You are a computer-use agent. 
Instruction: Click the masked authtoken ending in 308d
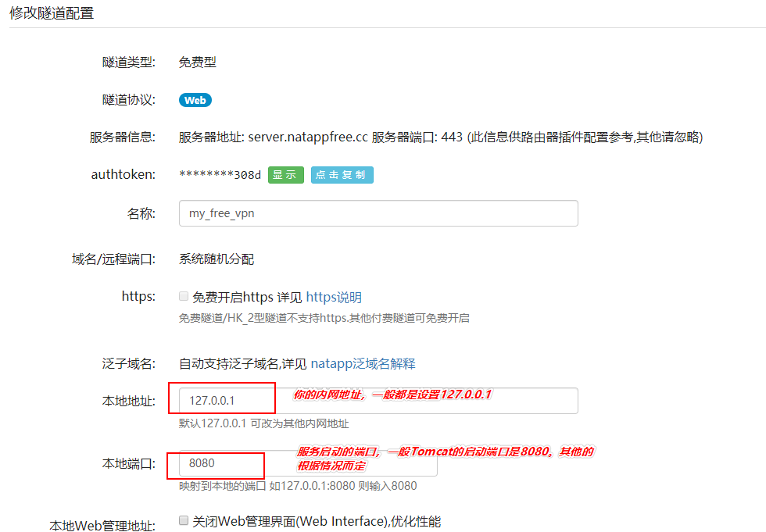[x=220, y=175]
